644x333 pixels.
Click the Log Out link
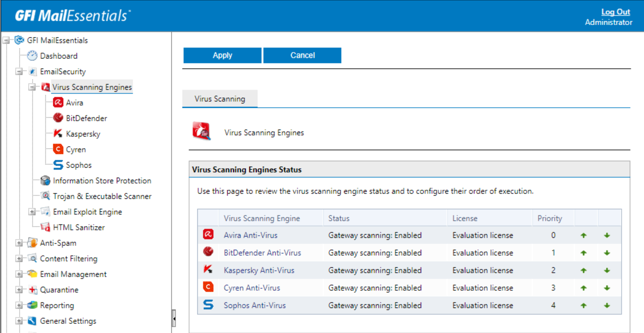click(615, 12)
